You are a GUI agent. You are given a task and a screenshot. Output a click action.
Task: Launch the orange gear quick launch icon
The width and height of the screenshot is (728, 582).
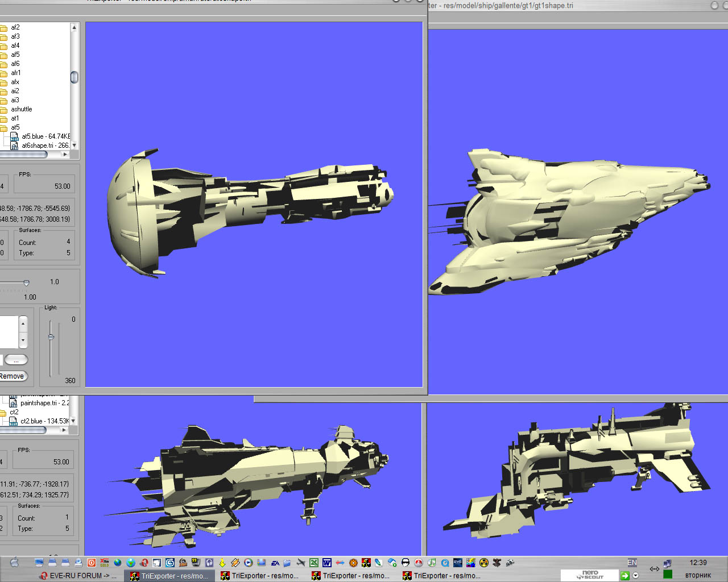[353, 563]
